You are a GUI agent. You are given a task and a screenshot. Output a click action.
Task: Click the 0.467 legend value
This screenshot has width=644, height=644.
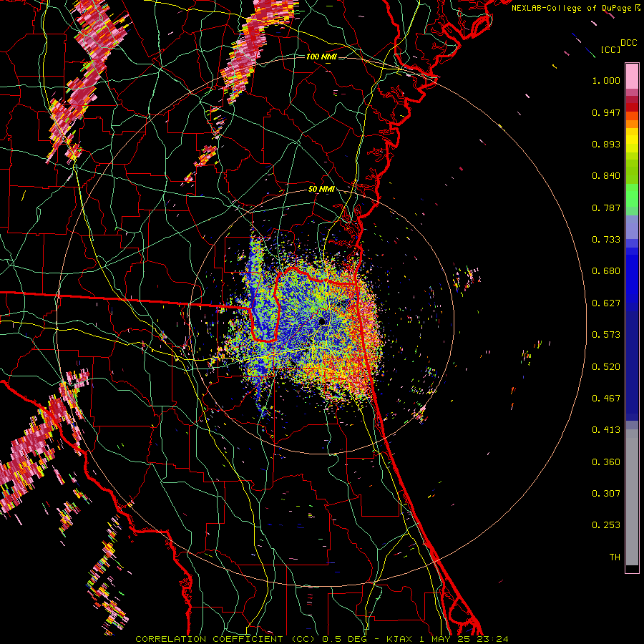606,399
